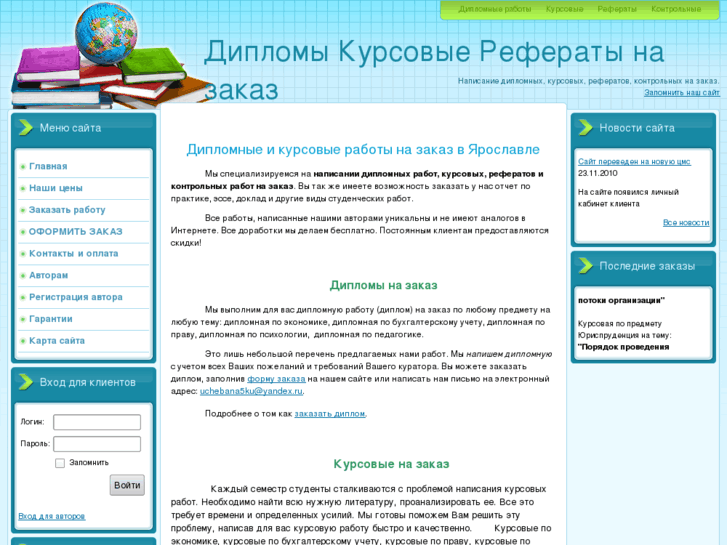Click the Войти login button
The image size is (727, 545).
point(127,485)
